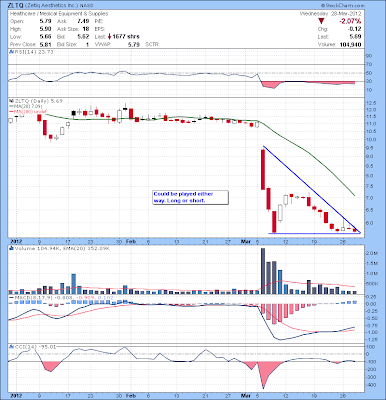Click the date Wednesday 28-Mar-2012
386x400 pixels.
tap(331, 14)
